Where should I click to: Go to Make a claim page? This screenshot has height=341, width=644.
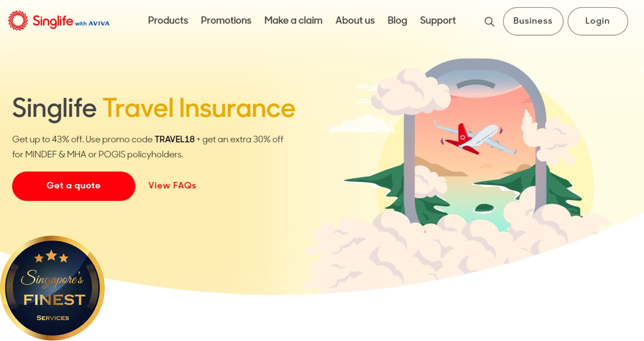(x=293, y=20)
